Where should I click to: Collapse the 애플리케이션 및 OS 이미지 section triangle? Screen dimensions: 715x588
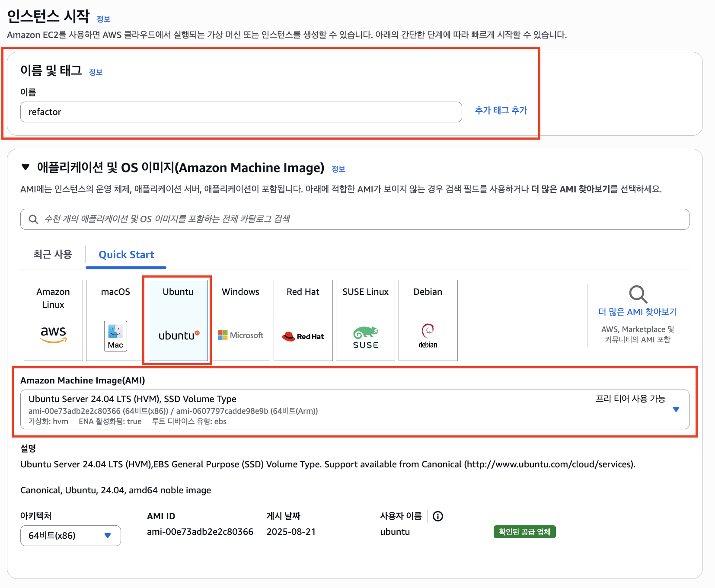26,167
